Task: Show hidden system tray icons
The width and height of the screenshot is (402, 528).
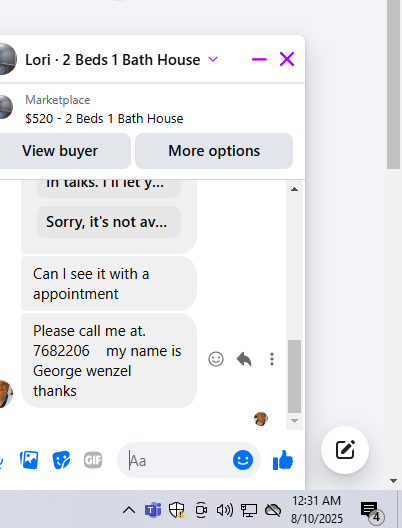Action: tap(129, 510)
